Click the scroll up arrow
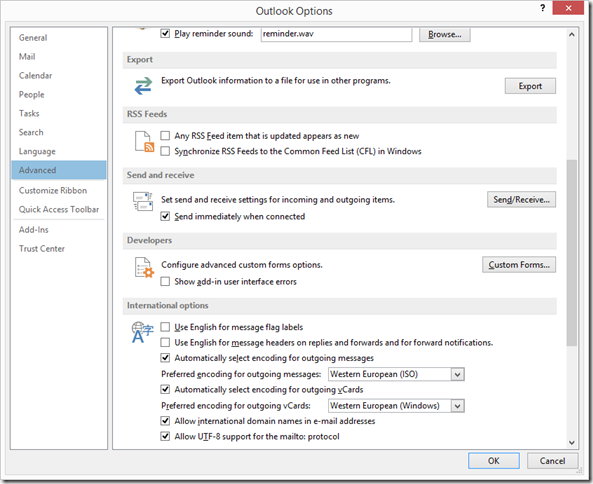The width and height of the screenshot is (593, 484). (572, 34)
